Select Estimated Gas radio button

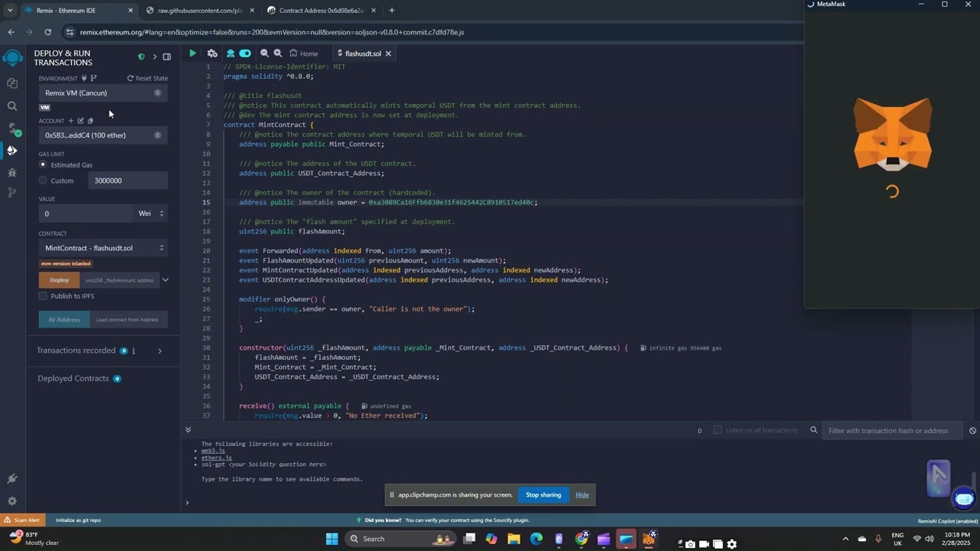pos(43,165)
